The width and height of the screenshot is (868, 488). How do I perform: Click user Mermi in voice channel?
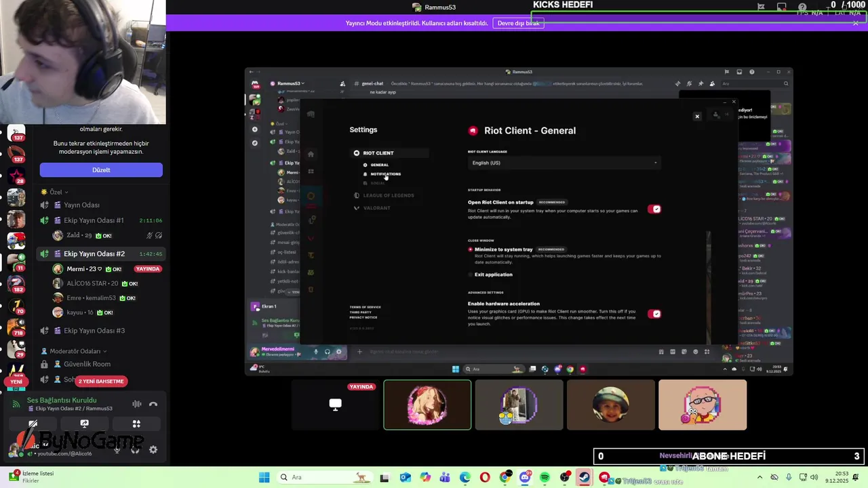pos(107,269)
